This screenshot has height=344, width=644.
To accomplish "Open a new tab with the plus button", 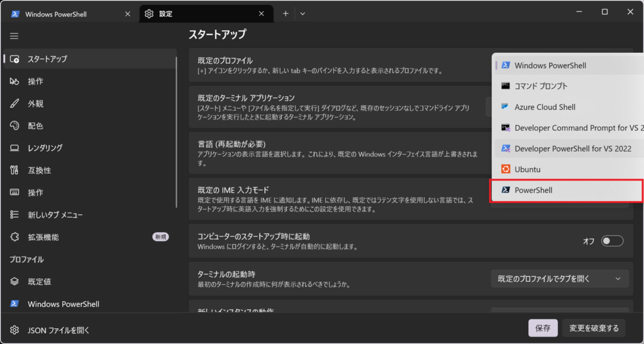I will coord(286,14).
